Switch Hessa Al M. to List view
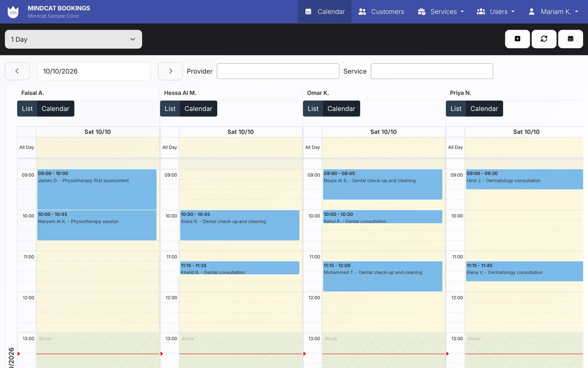The width and height of the screenshot is (588, 368). coord(170,109)
